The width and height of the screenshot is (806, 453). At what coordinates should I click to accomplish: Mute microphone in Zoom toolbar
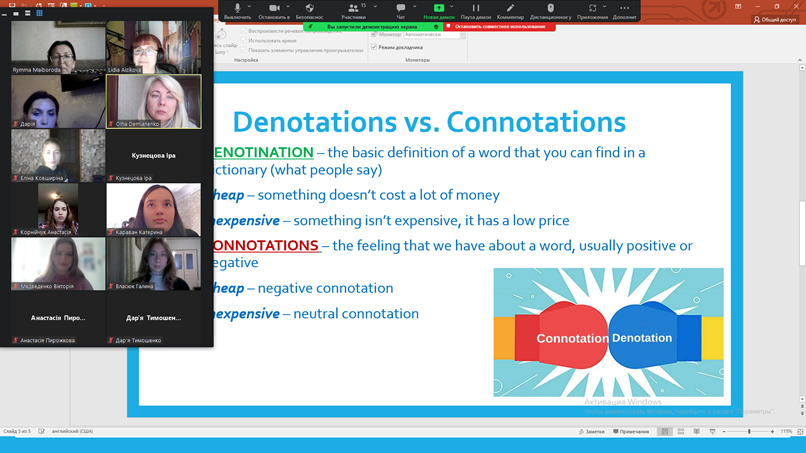(x=237, y=9)
